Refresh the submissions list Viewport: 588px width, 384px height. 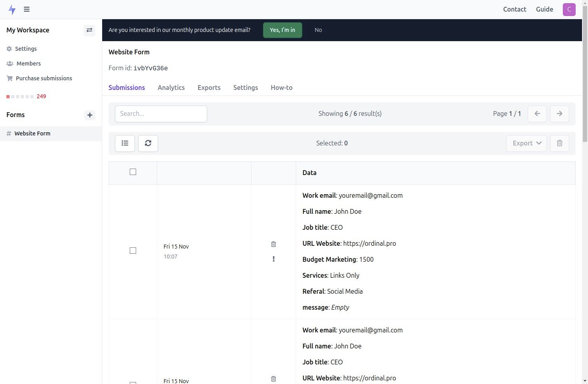pos(148,143)
